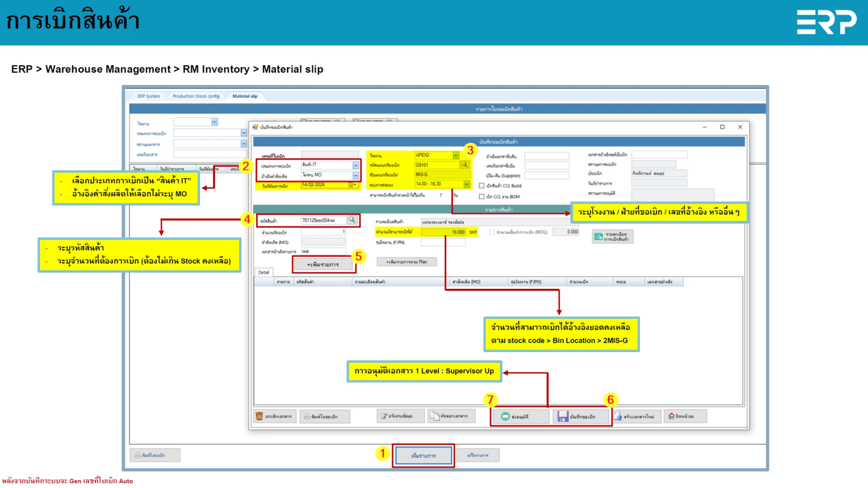The image size is (868, 488).
Task: Click the copy document icon button
Action: click(x=435, y=416)
